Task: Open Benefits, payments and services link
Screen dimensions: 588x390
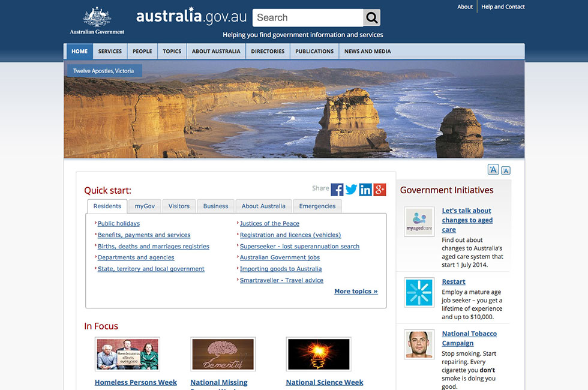Action: [x=144, y=235]
